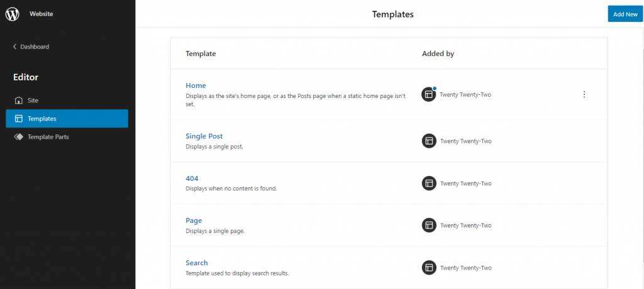
Task: Open the Home template actions menu
Action: tap(584, 95)
